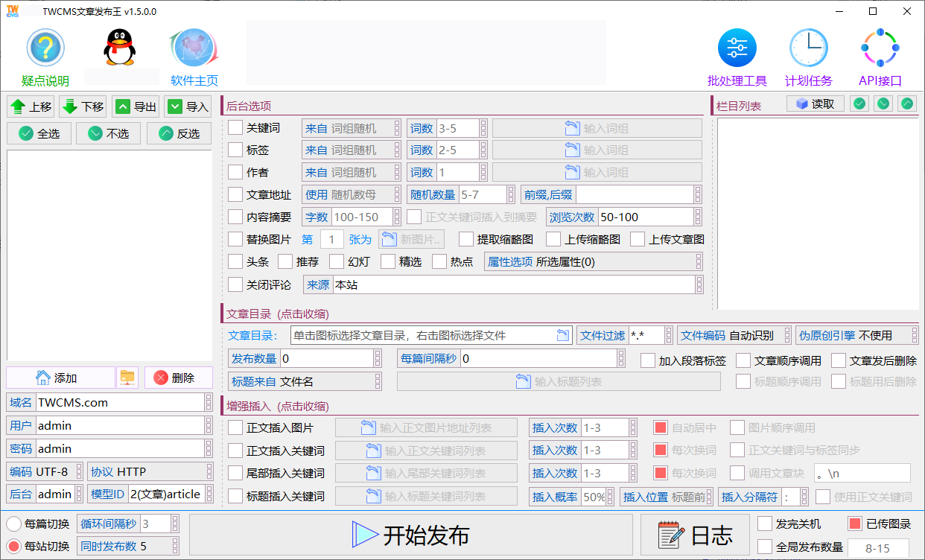925x560 pixels.
Task: Open the 编码 UTF-8 dropdown
Action: (x=45, y=471)
